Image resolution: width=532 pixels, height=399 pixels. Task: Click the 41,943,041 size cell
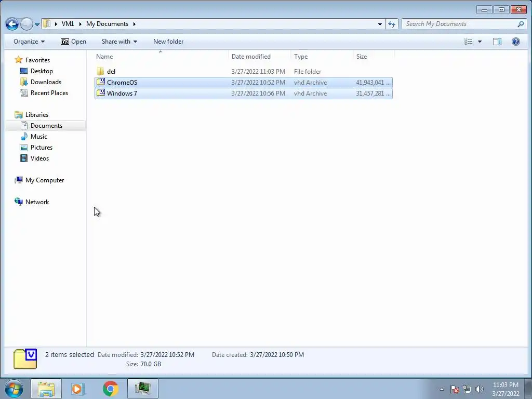(x=373, y=83)
